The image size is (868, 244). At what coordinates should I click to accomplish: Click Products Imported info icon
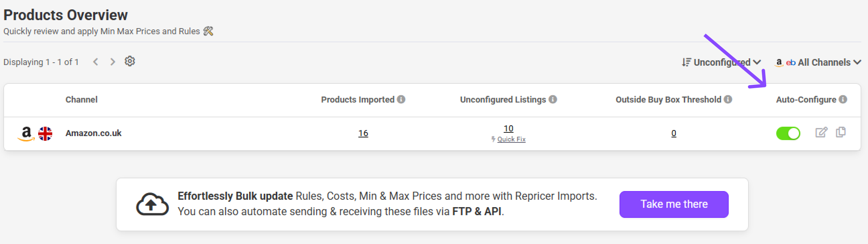click(401, 100)
